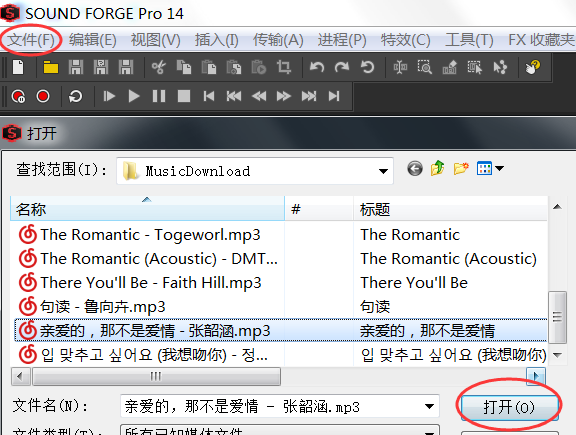Click the horizontal scrollbar thumb in file list
Image resolution: width=576 pixels, height=435 pixels.
(x=156, y=376)
